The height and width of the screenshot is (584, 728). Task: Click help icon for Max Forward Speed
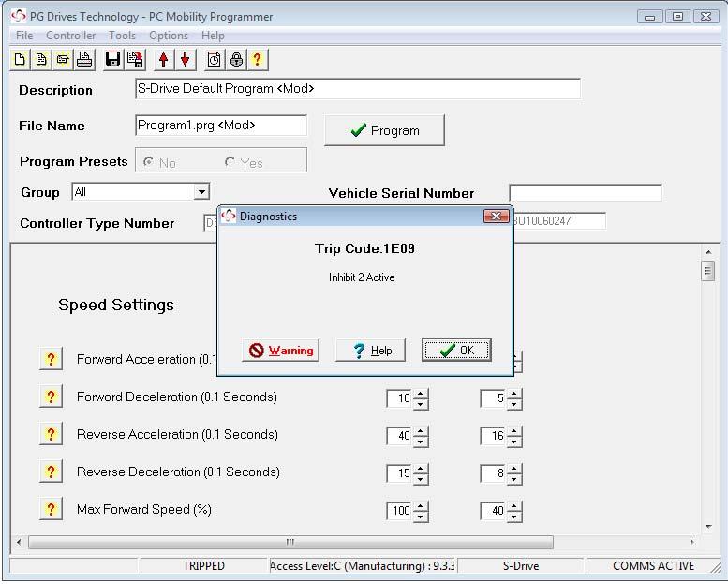pos(52,510)
